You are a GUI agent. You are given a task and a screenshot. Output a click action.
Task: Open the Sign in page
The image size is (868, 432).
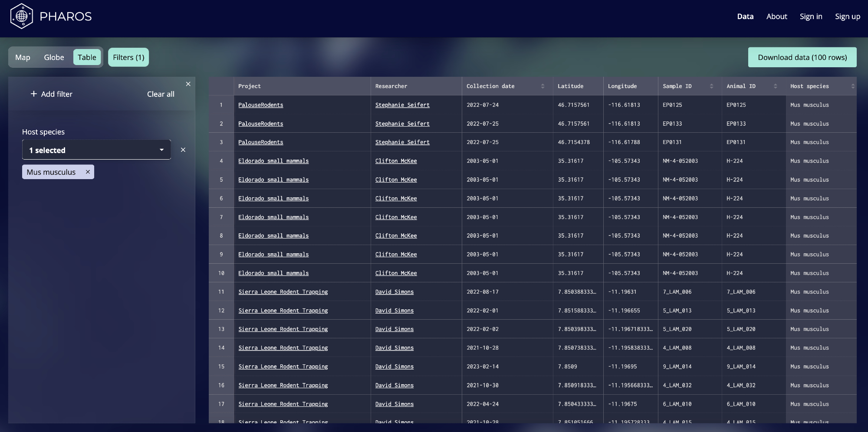pyautogui.click(x=811, y=16)
